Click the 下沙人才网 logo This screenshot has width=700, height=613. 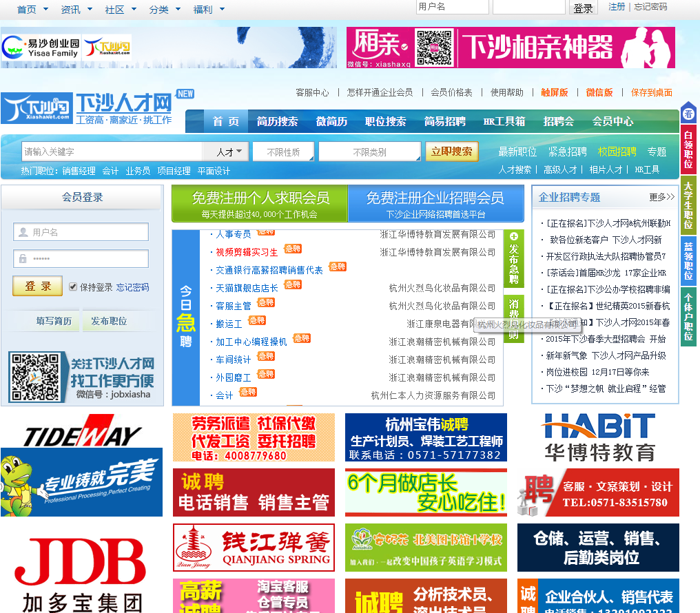pyautogui.click(x=87, y=108)
